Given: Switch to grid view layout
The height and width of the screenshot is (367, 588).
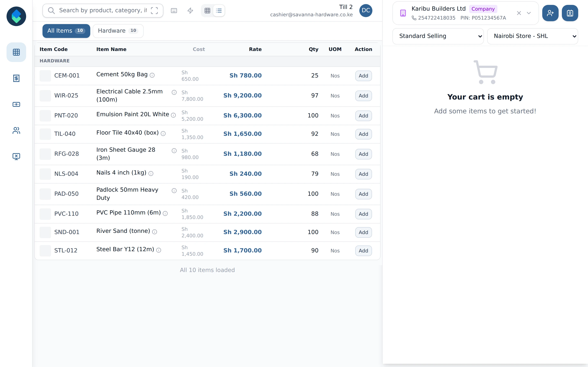Looking at the screenshot, I should tap(207, 10).
